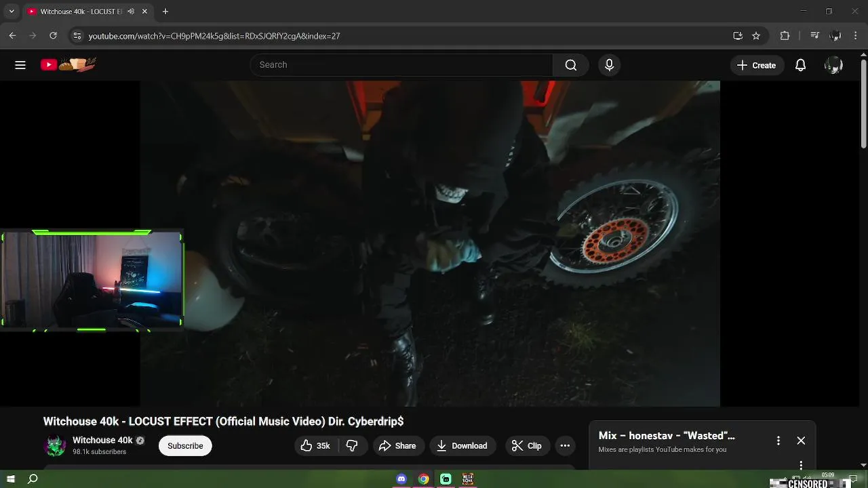This screenshot has width=868, height=488.
Task: Reload the current page
Action: [x=53, y=36]
